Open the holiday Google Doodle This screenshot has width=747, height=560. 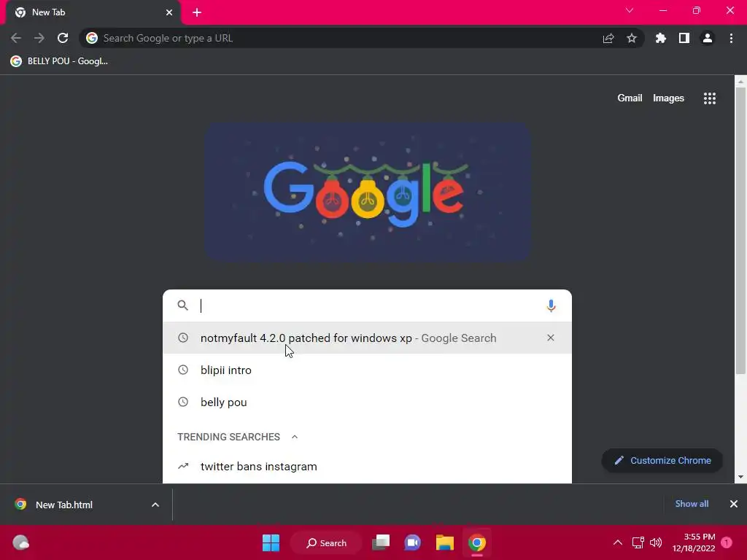368,192
